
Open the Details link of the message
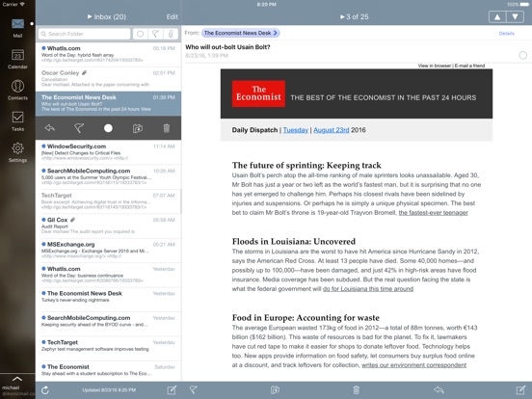(507, 33)
